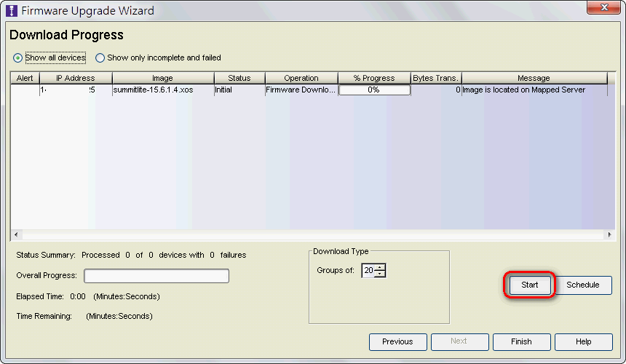Click the Firmware Upgrade Wizard title icon
This screenshot has height=364, width=626.
pos(12,11)
